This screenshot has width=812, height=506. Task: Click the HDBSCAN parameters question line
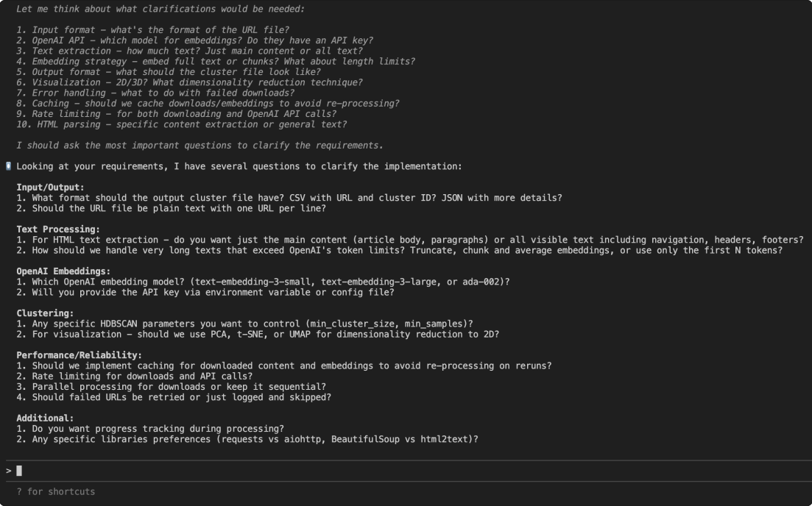tap(244, 324)
